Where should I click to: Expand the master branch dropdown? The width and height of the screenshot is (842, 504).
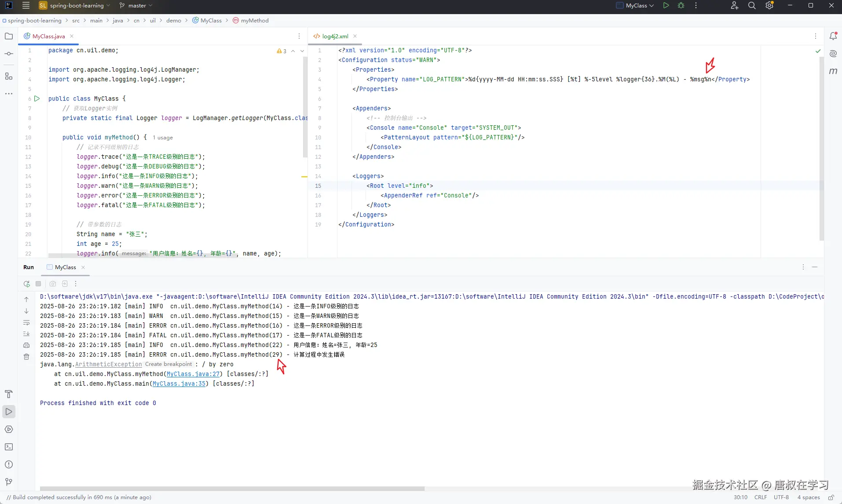pyautogui.click(x=136, y=6)
